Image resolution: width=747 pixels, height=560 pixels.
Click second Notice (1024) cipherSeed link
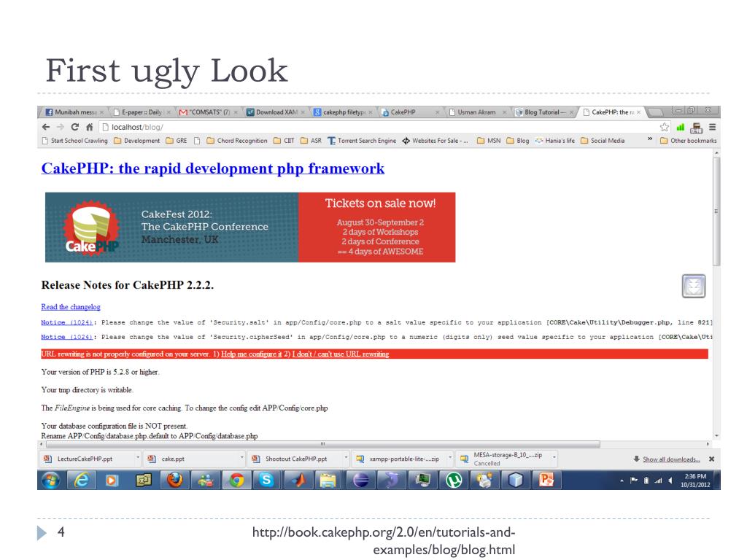coord(66,337)
